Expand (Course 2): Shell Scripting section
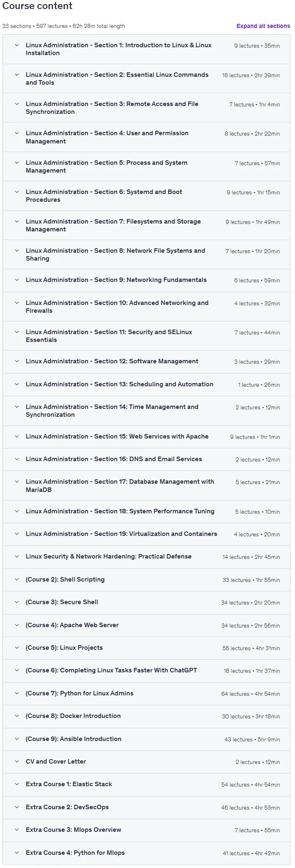Image resolution: width=295 pixels, height=868 pixels. point(146,580)
